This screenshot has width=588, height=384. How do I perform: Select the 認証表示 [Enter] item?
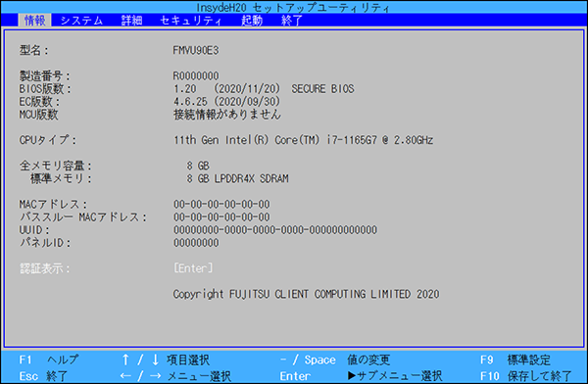(193, 268)
